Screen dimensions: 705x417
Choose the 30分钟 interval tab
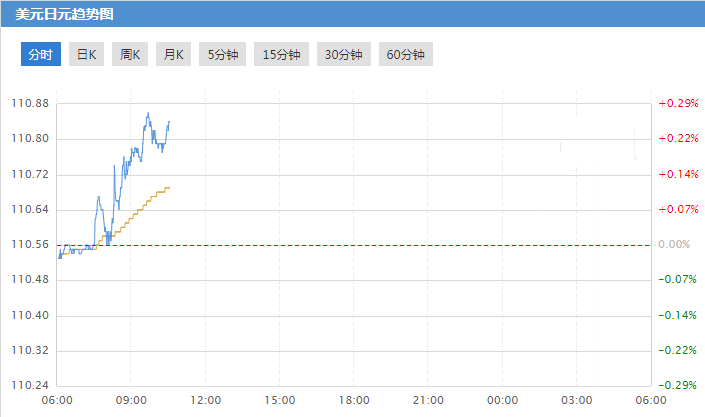coord(343,55)
